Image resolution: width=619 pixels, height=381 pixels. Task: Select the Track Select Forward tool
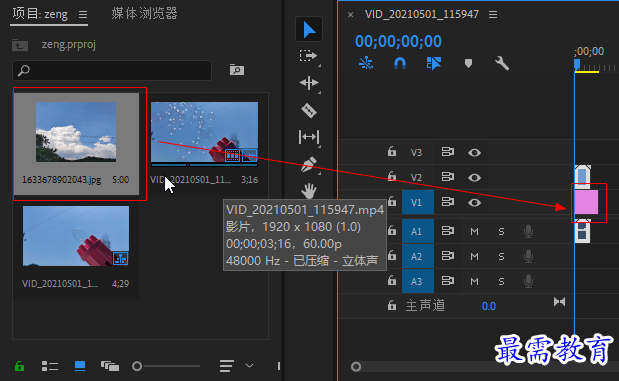pyautogui.click(x=308, y=56)
